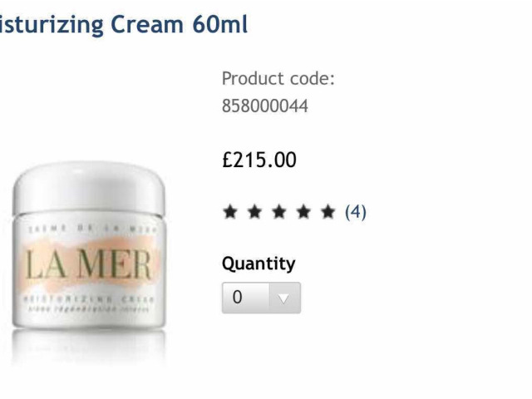Click the Cream word in the heading
Screen dimensions: 532x399
[x=147, y=24]
